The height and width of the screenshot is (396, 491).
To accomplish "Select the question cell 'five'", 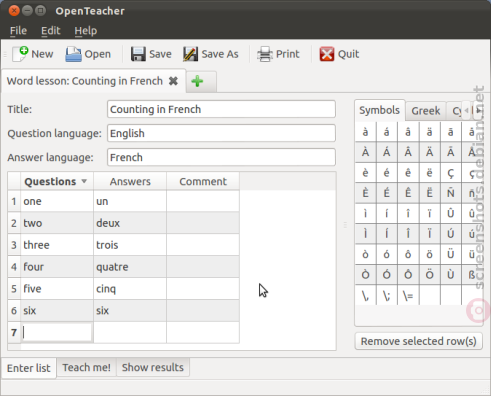I will (57, 289).
